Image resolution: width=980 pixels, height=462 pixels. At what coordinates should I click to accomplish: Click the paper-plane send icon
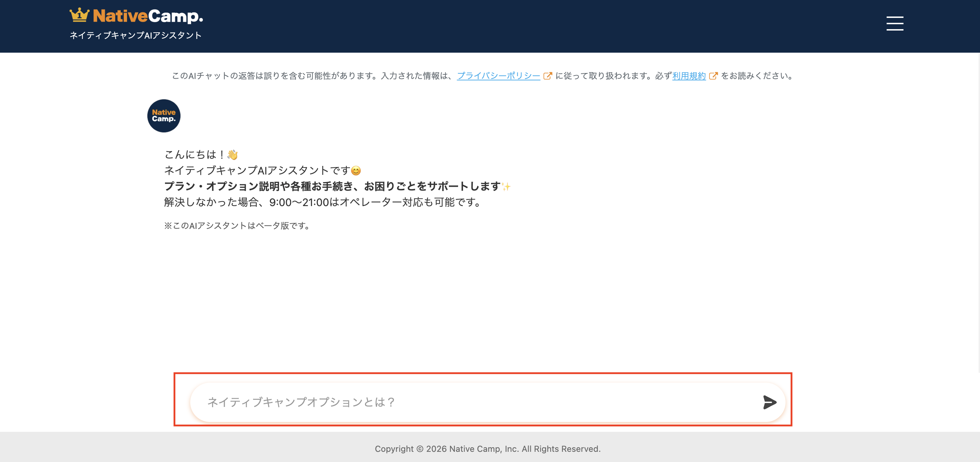(769, 402)
